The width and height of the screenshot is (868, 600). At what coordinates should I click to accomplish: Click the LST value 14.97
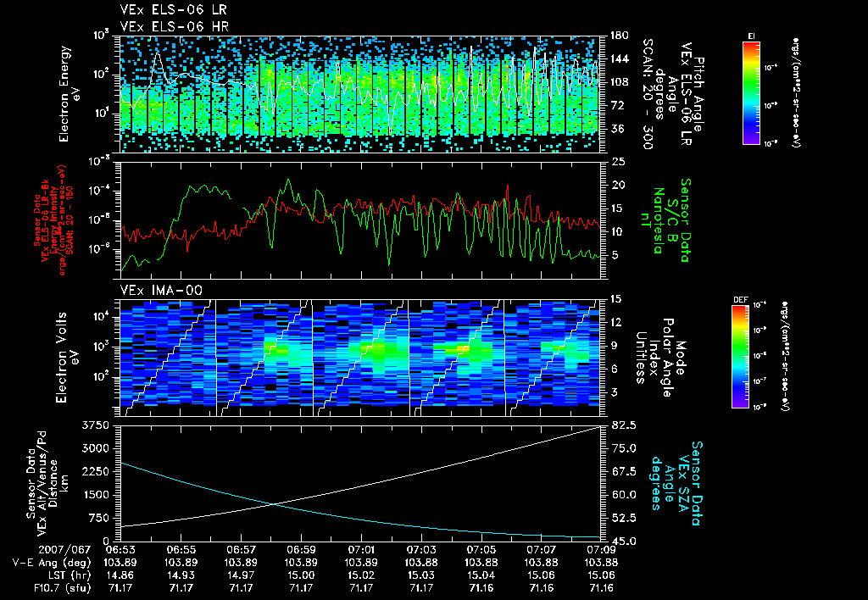[241, 575]
